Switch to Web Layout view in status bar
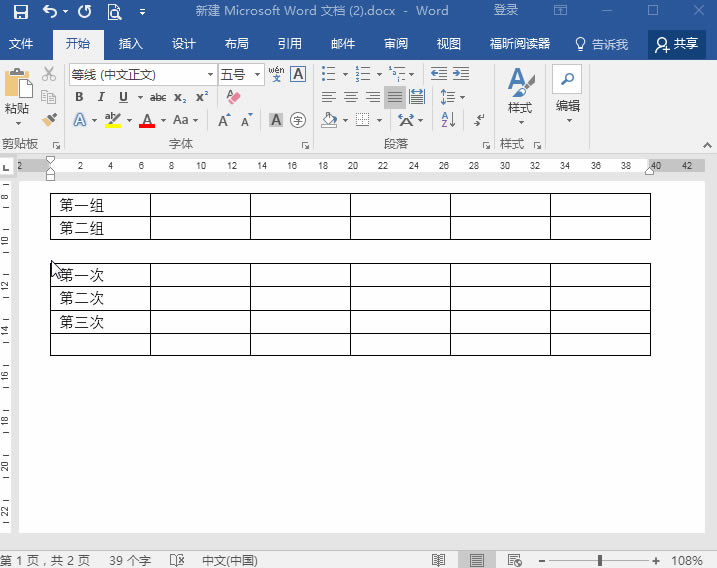The height and width of the screenshot is (568, 717). tap(514, 560)
